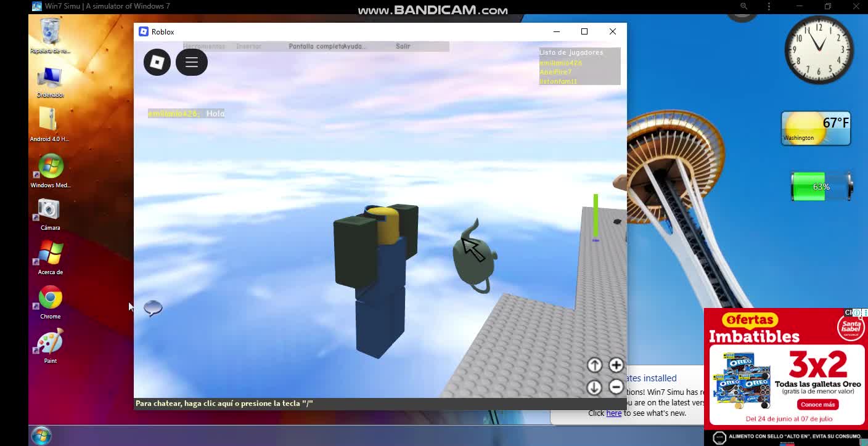Open the Ayuda menu
The width and height of the screenshot is (868, 446).
354,46
